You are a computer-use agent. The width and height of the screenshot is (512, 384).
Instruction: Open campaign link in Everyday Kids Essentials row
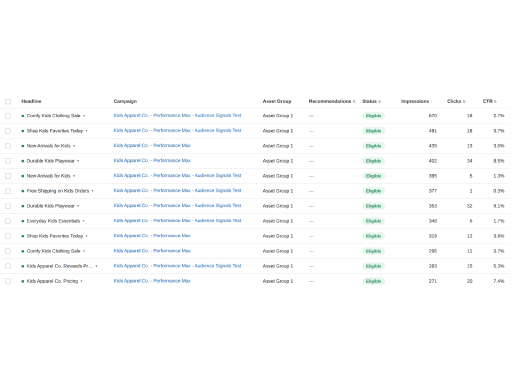(177, 221)
